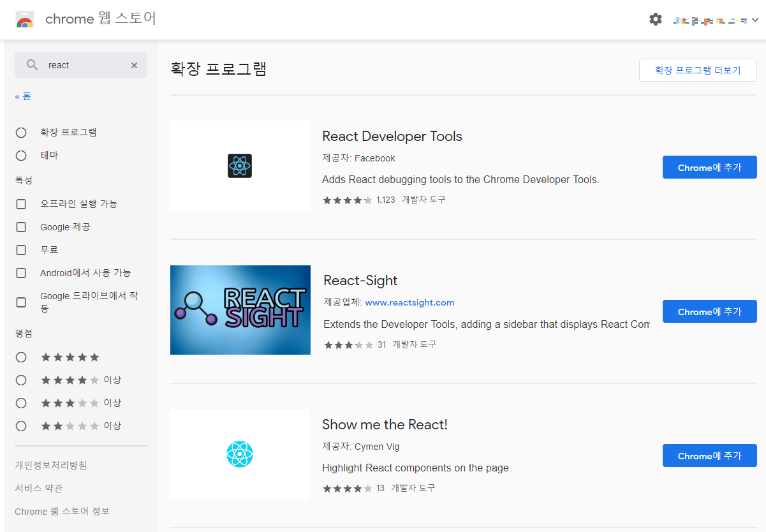Select the three stars 이상 rating filter
Viewport: 766px width, 532px height.
pos(21,403)
